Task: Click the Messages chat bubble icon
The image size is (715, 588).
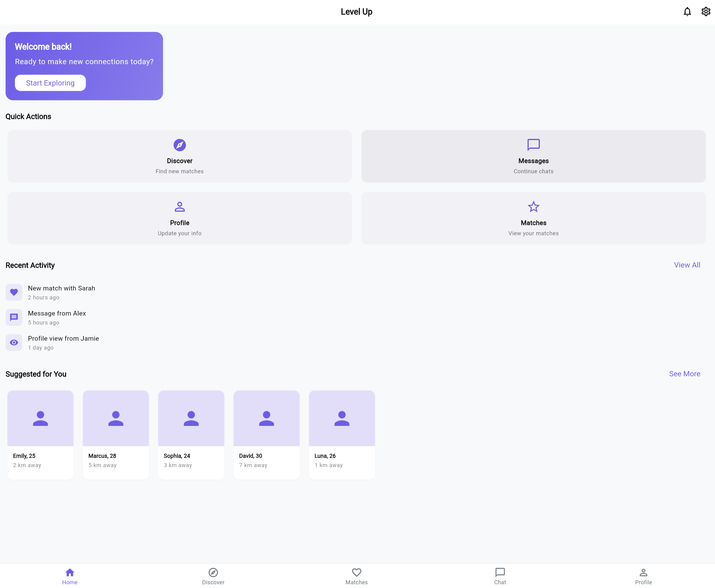Action: 533,145
